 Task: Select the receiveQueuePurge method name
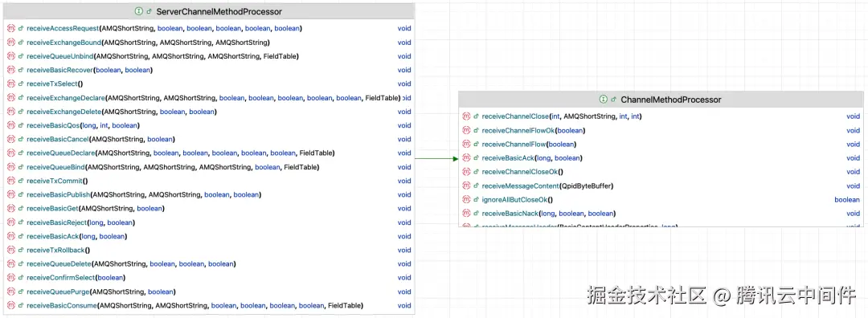pyautogui.click(x=58, y=291)
